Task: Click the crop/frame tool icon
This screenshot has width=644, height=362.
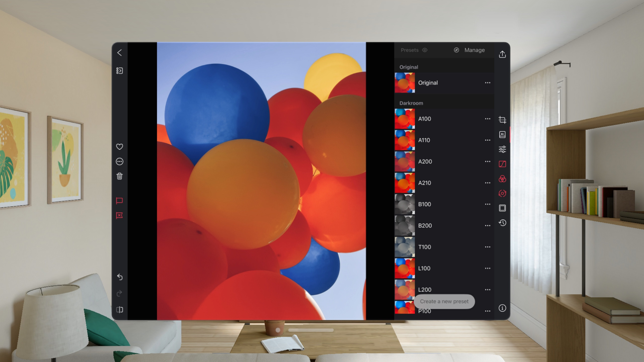Action: [502, 120]
